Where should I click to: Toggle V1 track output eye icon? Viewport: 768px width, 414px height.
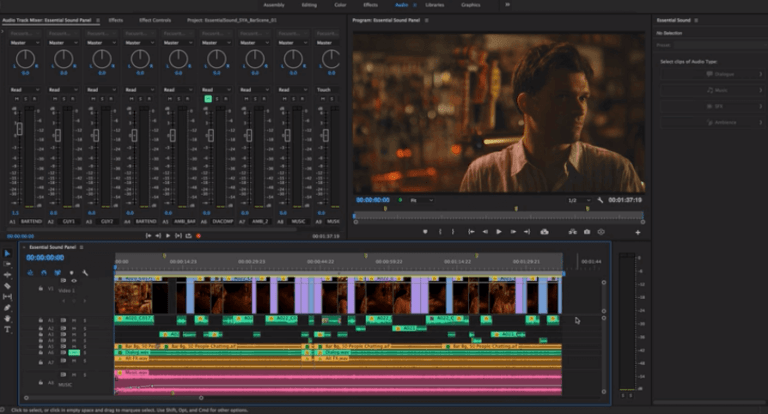point(74,281)
